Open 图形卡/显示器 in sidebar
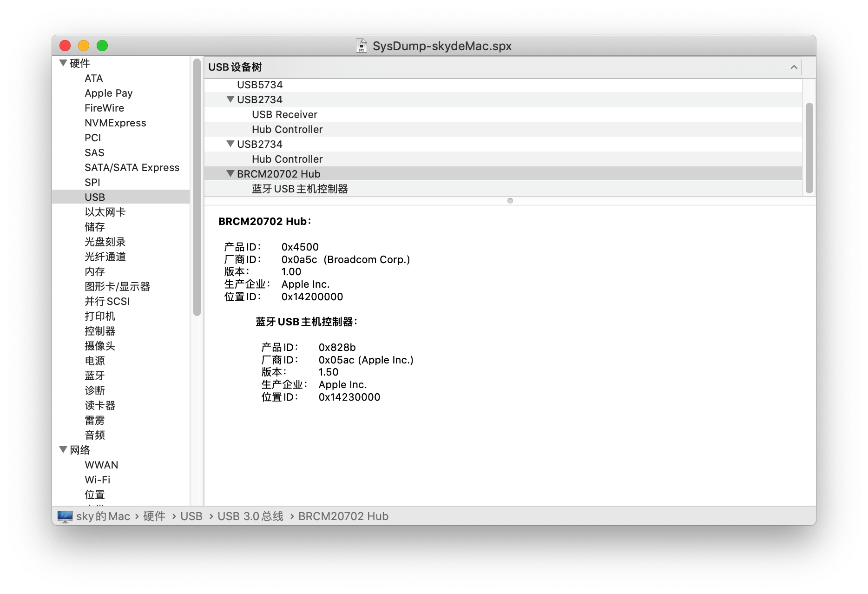Viewport: 868px width, 594px height. (x=118, y=286)
